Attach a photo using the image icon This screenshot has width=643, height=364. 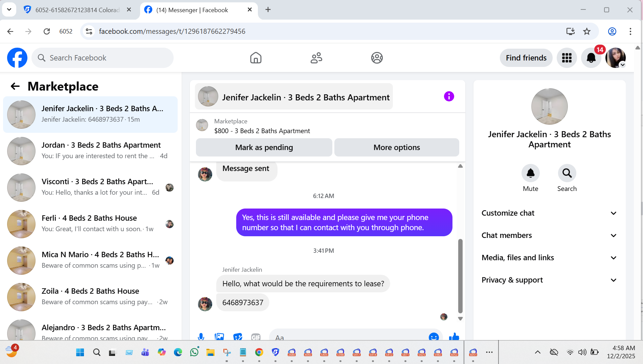(x=219, y=337)
